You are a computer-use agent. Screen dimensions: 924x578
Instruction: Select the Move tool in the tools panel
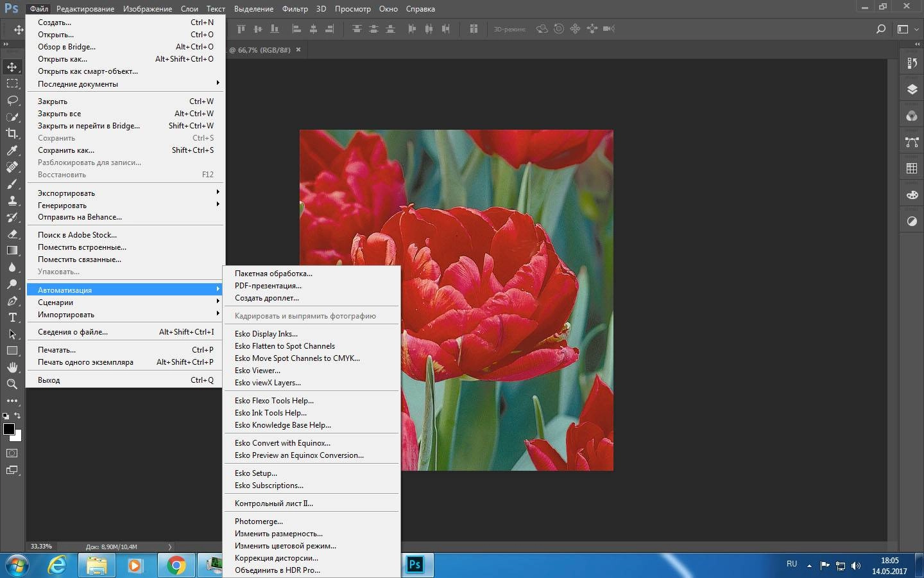[x=12, y=67]
